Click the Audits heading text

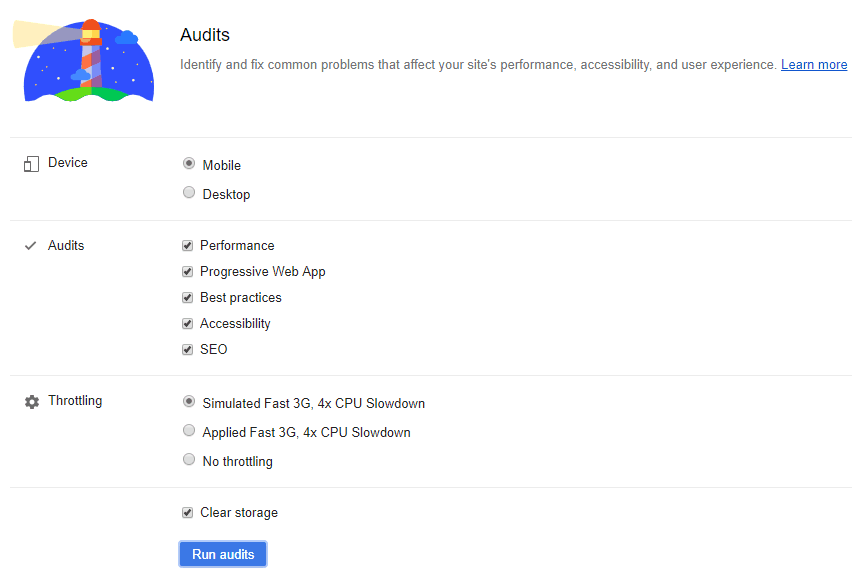point(205,35)
